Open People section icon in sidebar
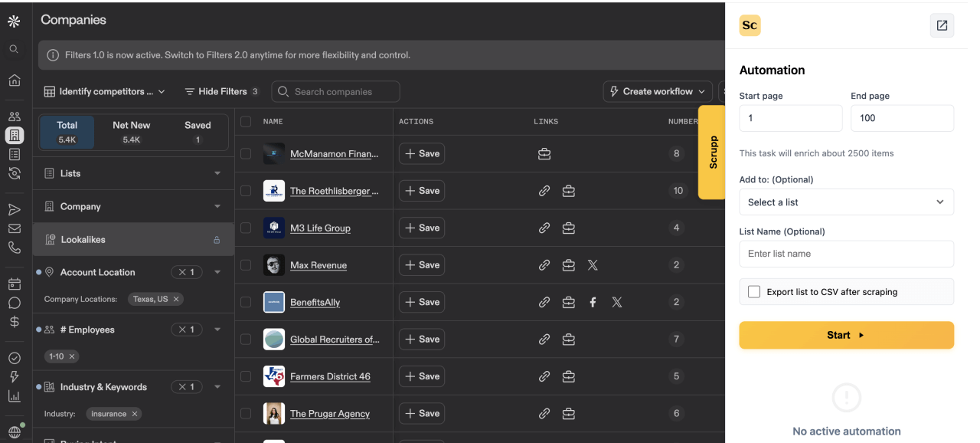980x443 pixels. [14, 116]
